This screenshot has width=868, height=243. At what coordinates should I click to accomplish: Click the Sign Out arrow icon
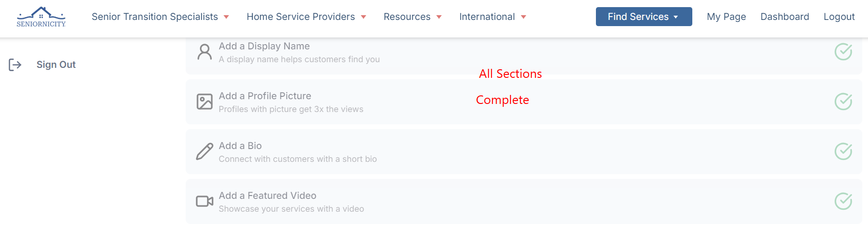tap(15, 65)
